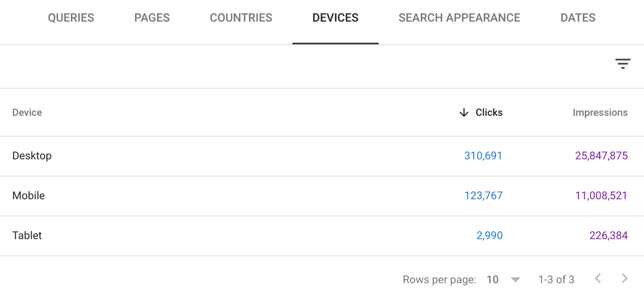Open the PAGES tab
Screen dimensions: 644x299
coord(152,18)
